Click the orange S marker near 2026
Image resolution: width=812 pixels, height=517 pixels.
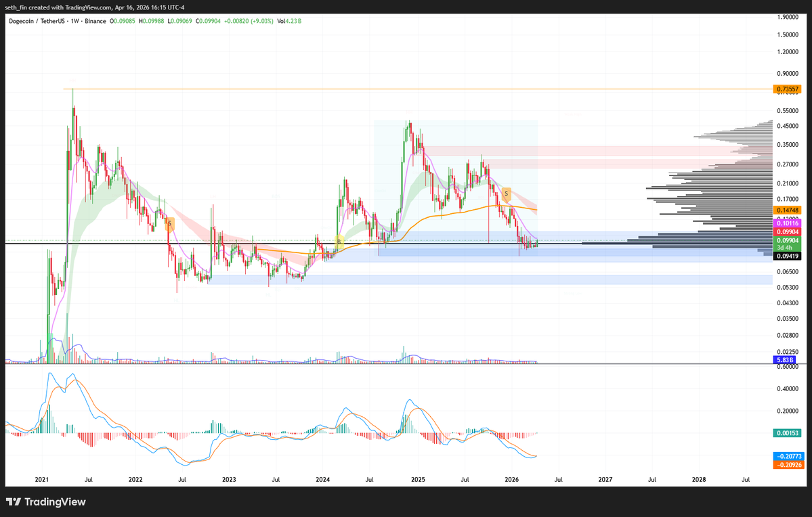point(507,194)
